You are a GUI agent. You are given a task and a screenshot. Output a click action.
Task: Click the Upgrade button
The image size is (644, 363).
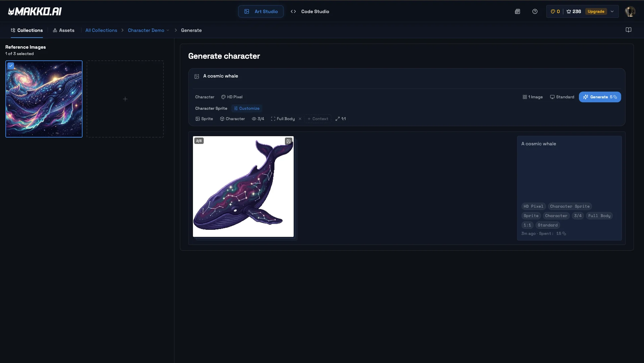pos(596,11)
